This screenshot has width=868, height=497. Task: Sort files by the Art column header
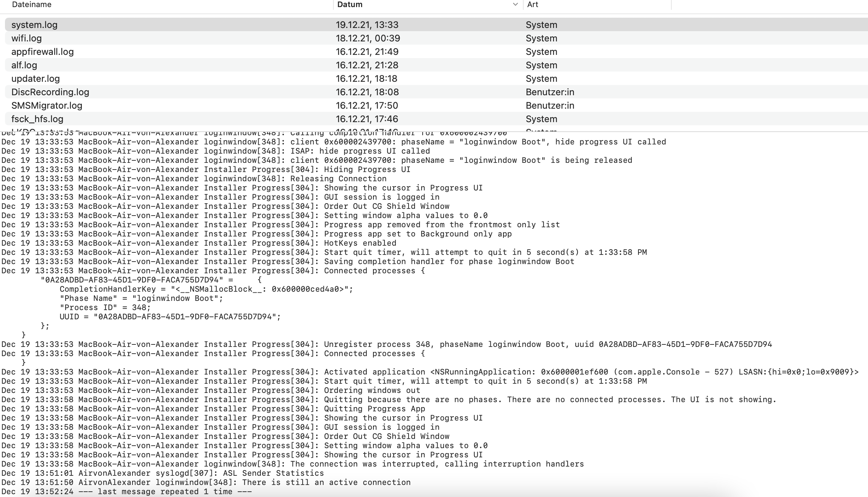pyautogui.click(x=532, y=5)
